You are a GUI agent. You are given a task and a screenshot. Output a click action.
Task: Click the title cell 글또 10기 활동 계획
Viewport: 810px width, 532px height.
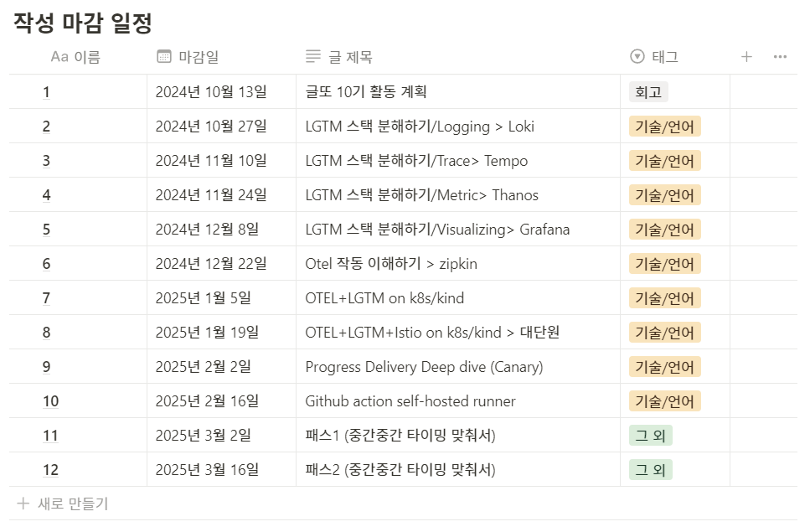click(x=457, y=92)
